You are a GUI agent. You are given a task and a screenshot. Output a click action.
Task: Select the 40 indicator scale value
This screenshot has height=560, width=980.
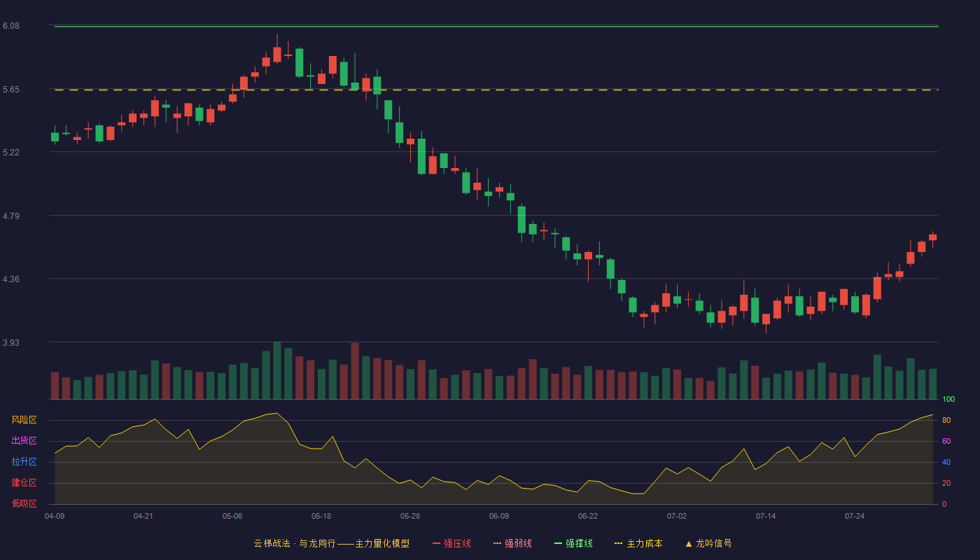(x=946, y=462)
